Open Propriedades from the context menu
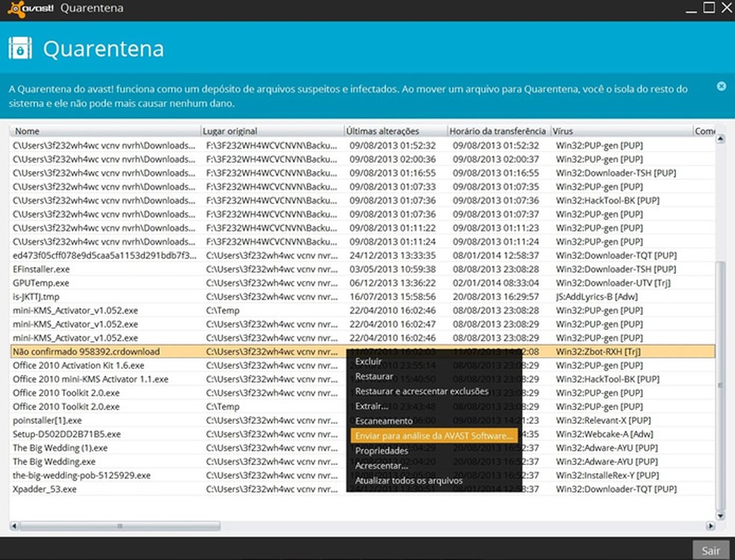 pyautogui.click(x=382, y=451)
